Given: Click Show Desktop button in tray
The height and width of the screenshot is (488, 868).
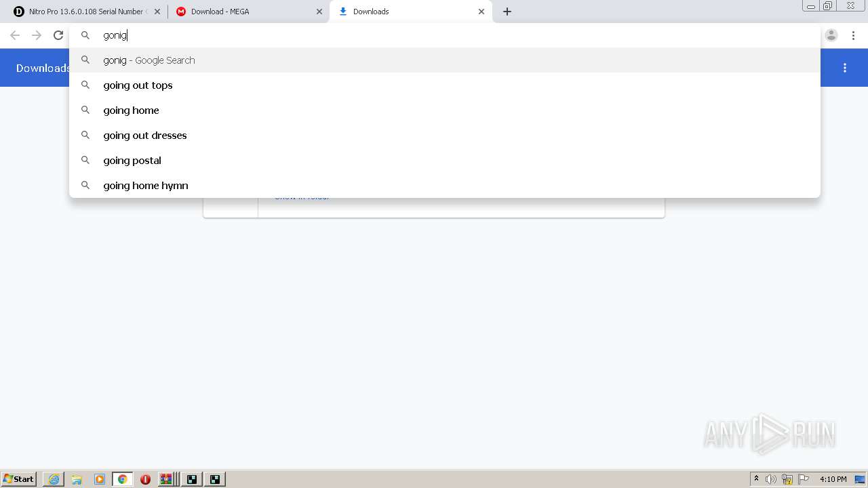Looking at the screenshot, I should click(x=860, y=479).
